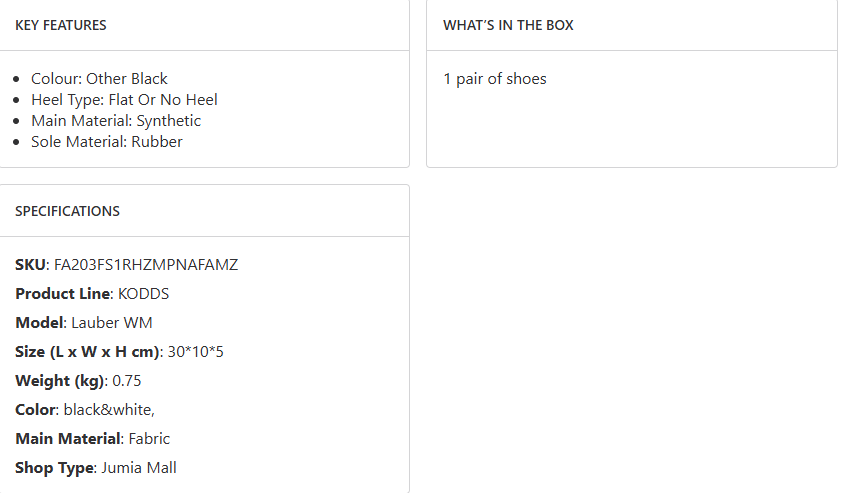844x493 pixels.
Task: Click the 'Main Material: Synthetic' bullet
Action: [x=116, y=121]
